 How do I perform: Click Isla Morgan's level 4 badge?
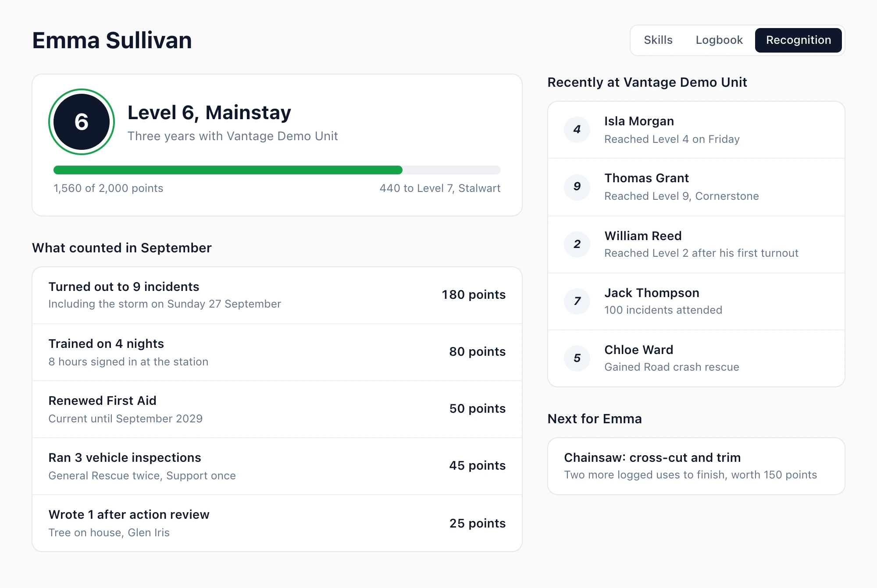tap(577, 130)
